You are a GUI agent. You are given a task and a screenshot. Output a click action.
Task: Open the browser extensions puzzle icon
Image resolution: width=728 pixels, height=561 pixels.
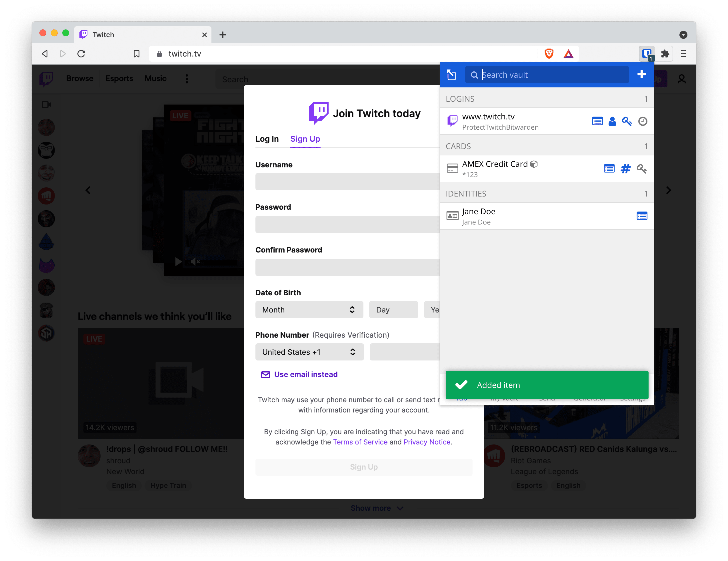(x=665, y=54)
